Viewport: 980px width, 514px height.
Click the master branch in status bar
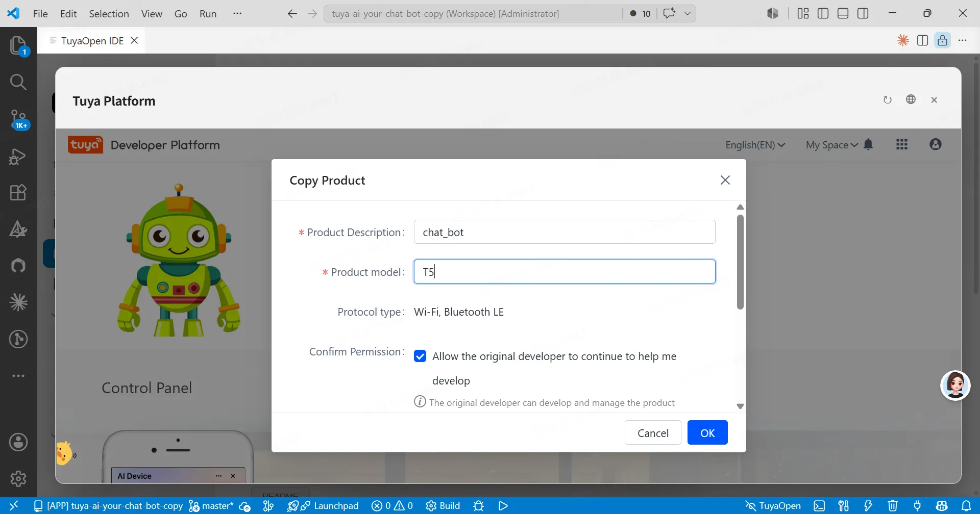click(212, 506)
